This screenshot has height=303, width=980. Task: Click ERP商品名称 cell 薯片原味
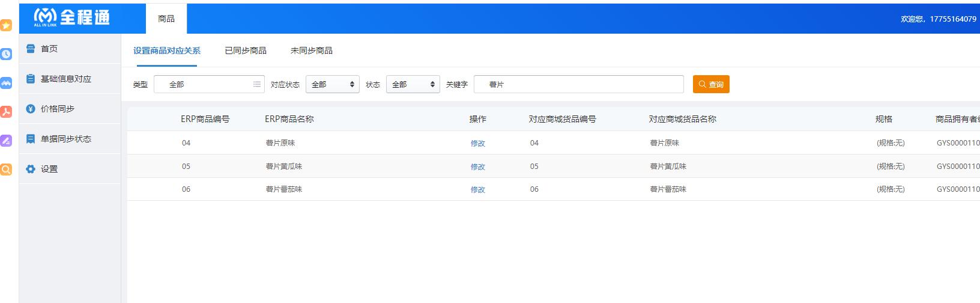pyautogui.click(x=280, y=143)
